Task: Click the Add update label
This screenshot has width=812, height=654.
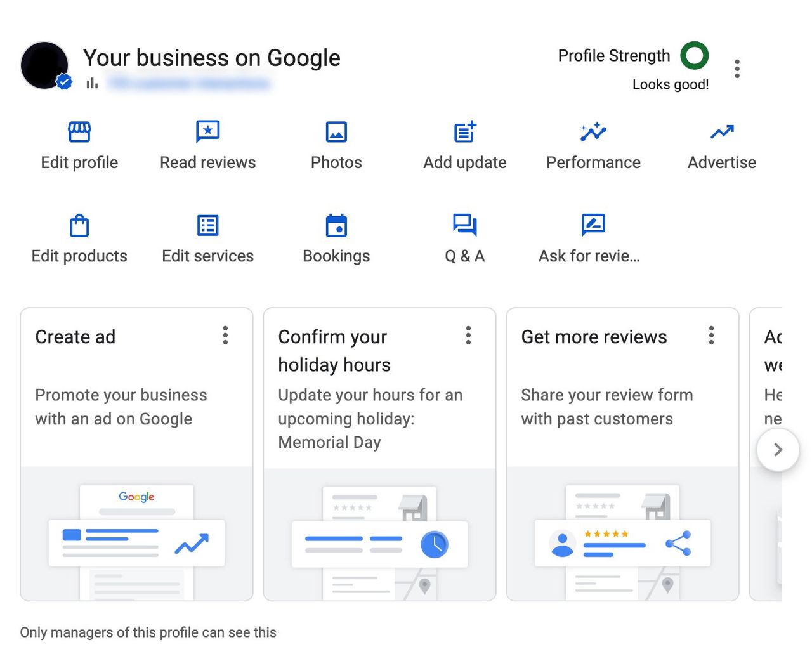Action: (465, 162)
